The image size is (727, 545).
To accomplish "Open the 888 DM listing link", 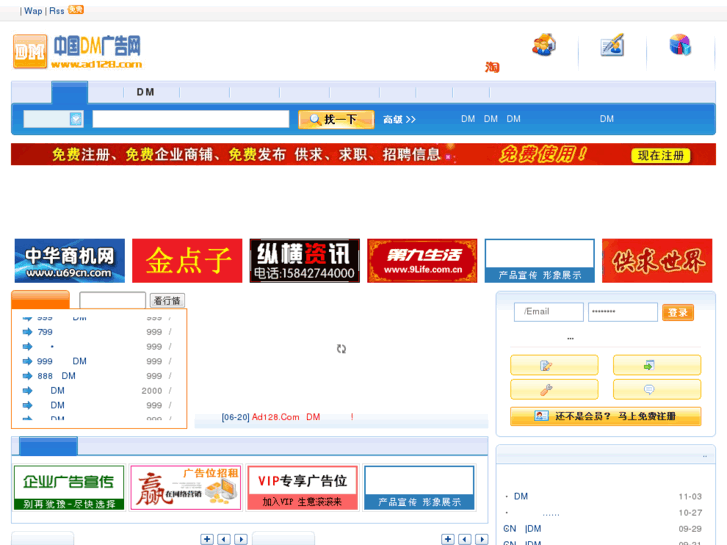I will [x=57, y=376].
